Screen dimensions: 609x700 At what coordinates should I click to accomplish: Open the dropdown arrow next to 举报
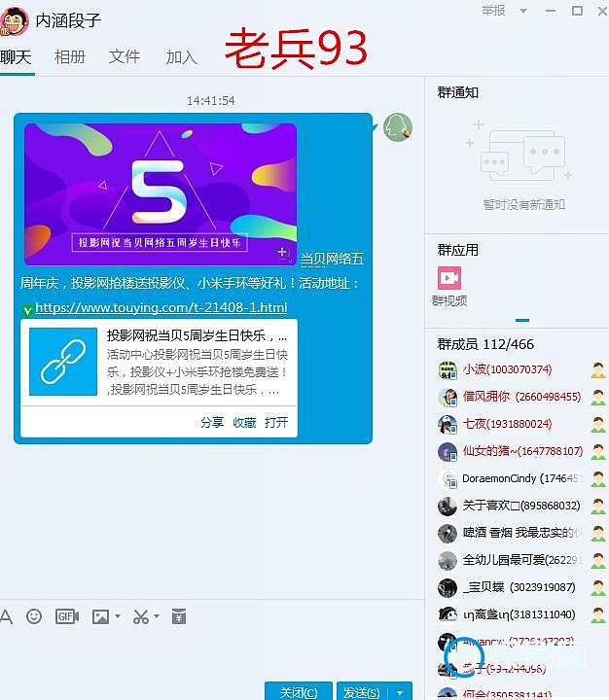[x=523, y=11]
